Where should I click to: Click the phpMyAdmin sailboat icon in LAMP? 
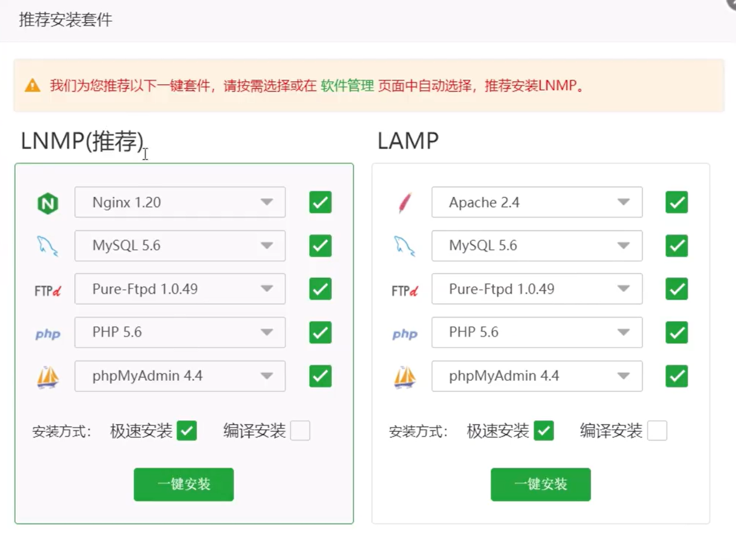(405, 377)
